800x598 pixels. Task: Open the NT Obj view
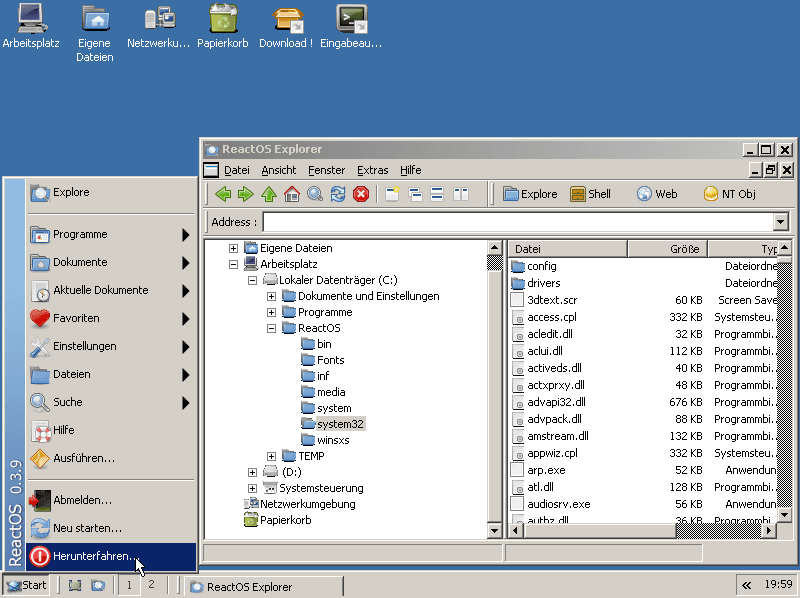click(729, 194)
